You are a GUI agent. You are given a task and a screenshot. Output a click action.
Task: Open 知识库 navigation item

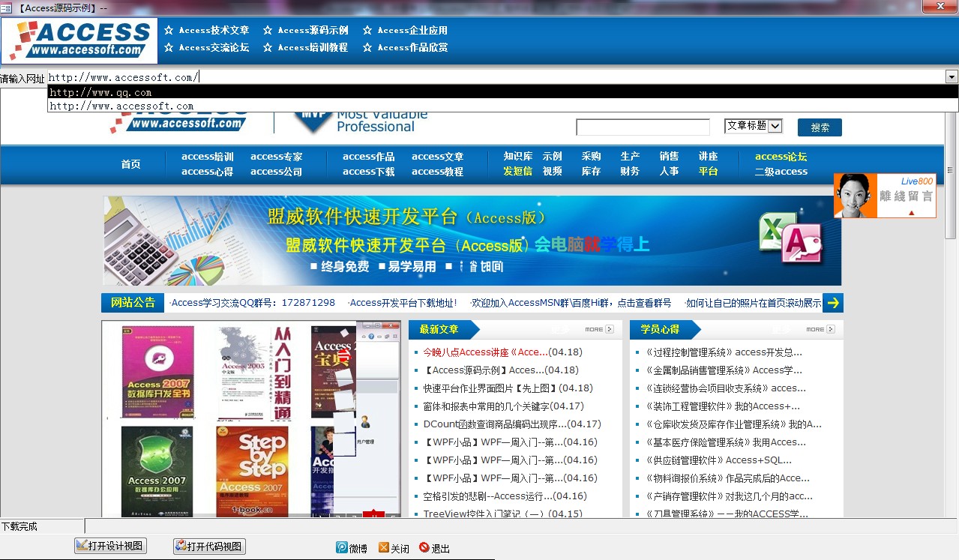[x=518, y=157]
